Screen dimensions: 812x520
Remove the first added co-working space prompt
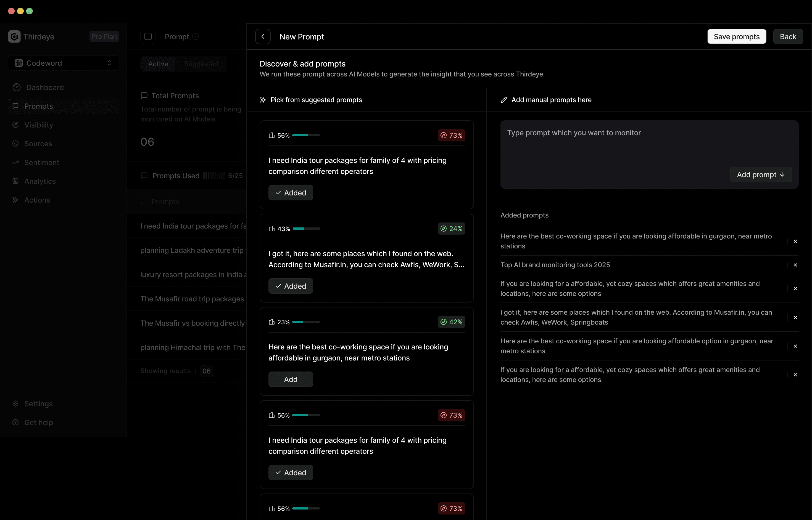tap(795, 241)
